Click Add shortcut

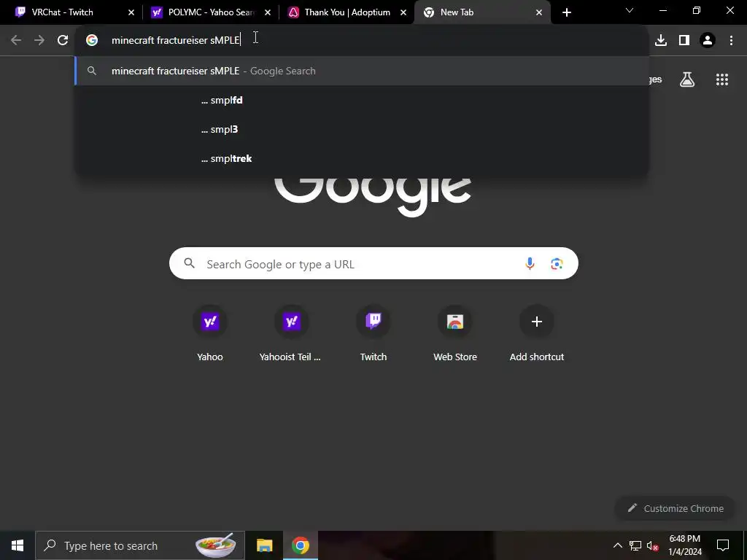coord(537,334)
